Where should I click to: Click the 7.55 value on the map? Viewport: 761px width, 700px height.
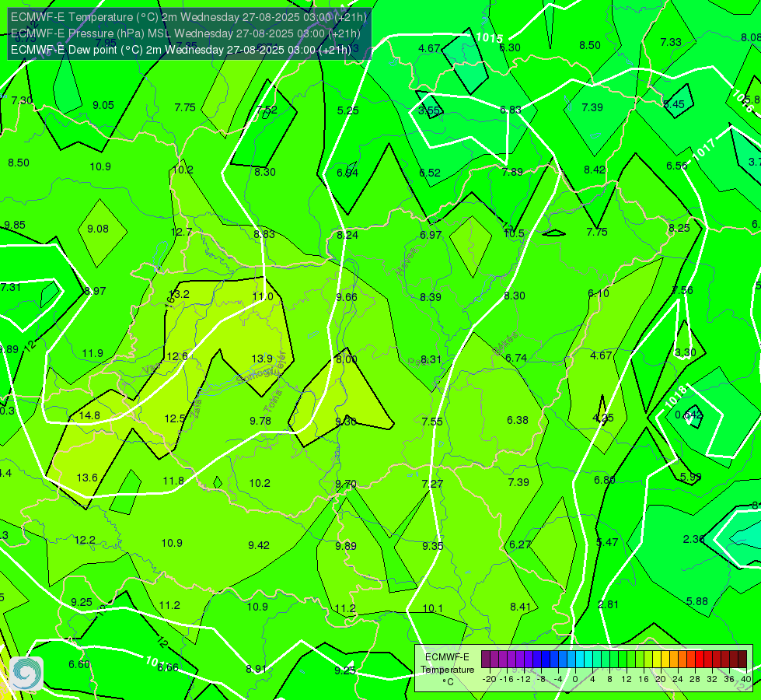tap(432, 421)
